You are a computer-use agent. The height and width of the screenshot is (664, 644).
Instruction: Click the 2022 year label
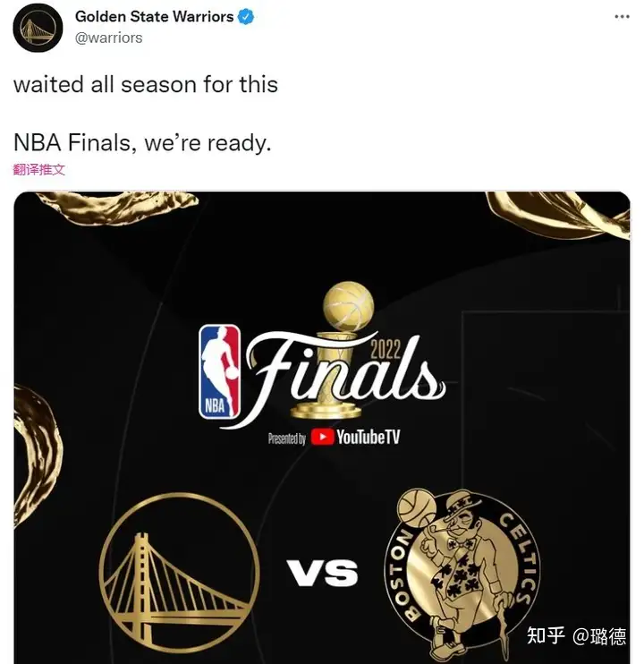click(x=385, y=350)
